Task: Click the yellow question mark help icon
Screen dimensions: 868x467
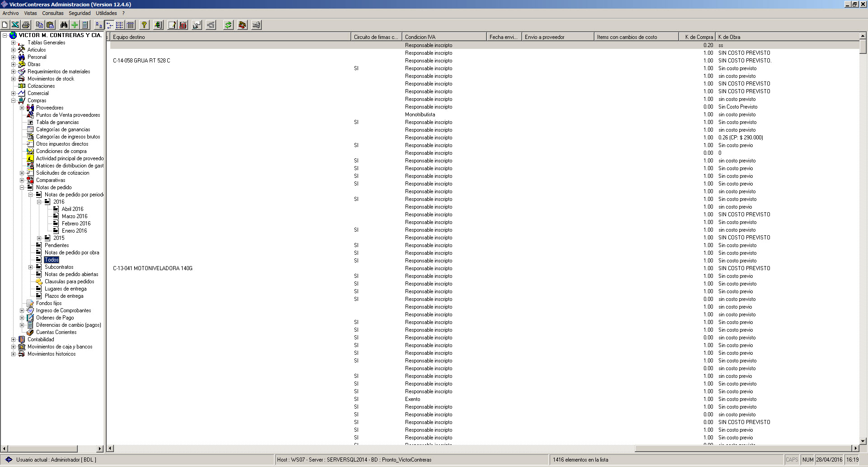Action: [144, 25]
